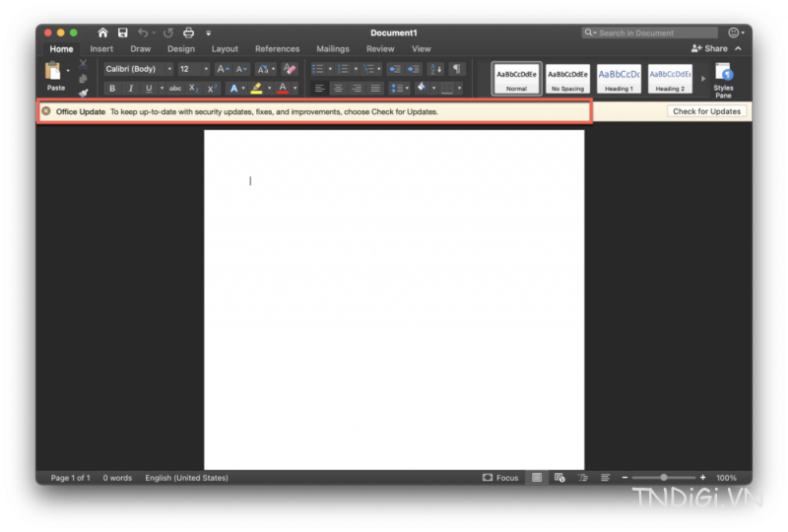
Task: Switch to the Insert tab
Action: [101, 49]
